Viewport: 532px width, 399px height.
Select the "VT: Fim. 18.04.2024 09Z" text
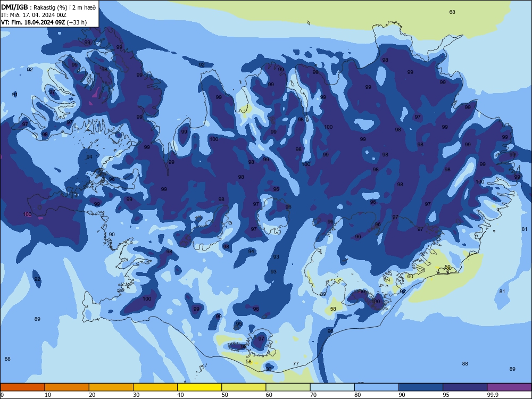tap(33, 22)
